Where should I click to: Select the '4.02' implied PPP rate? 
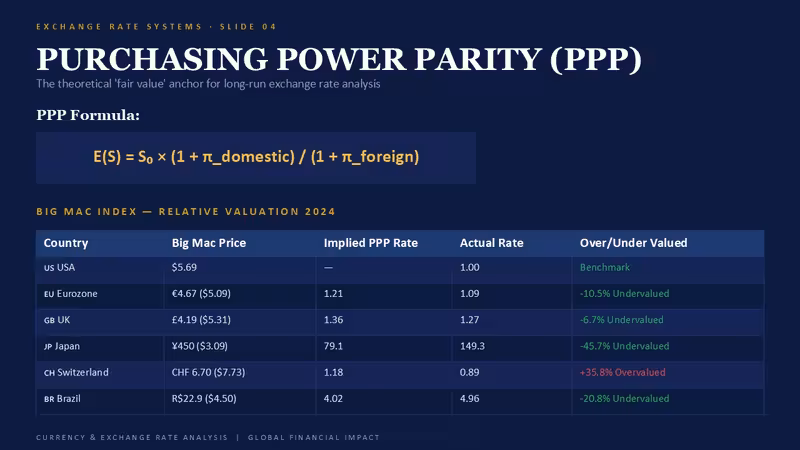coord(333,398)
